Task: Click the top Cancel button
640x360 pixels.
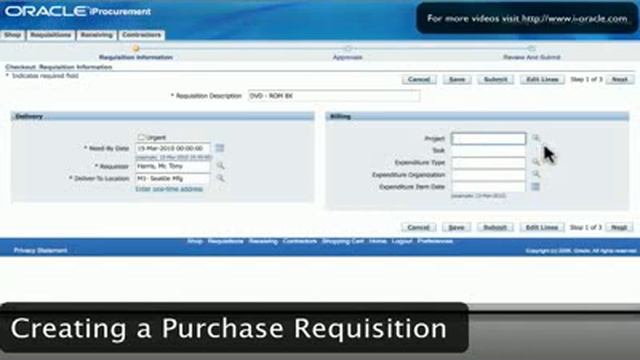Action: point(419,80)
